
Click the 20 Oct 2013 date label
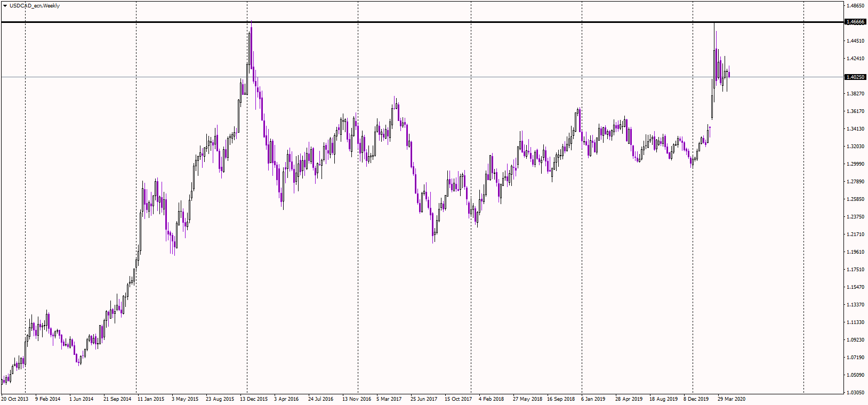[x=14, y=399]
